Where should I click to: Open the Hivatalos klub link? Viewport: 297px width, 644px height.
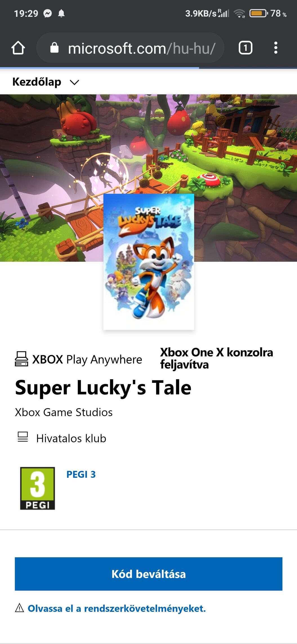pos(71,438)
